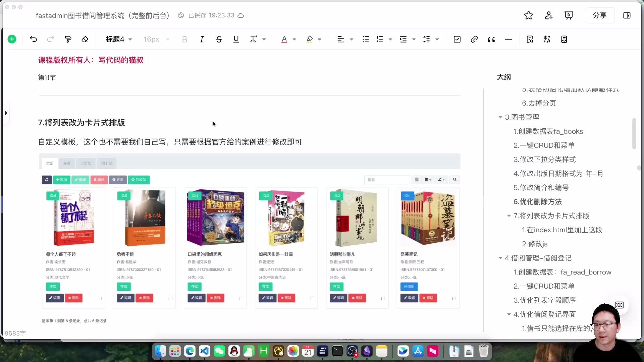Open highlight color options arrow
This screenshot has width=644, height=362.
click(319, 39)
